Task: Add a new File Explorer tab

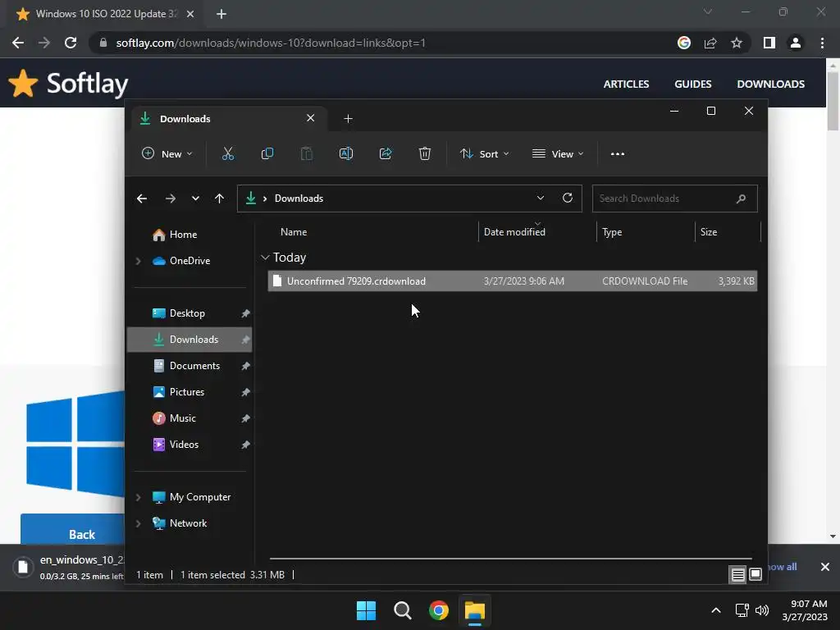Action: 348,118
